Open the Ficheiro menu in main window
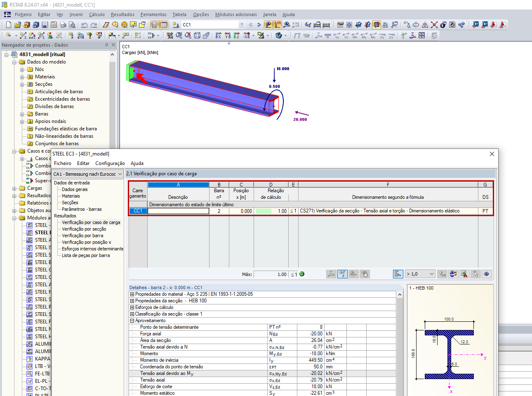 click(x=23, y=14)
